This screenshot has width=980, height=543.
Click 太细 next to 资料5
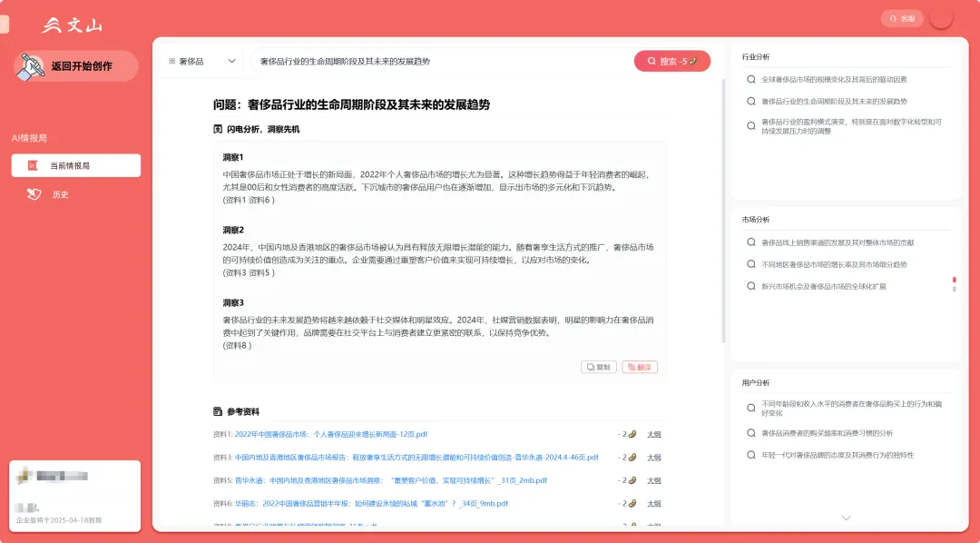654,480
